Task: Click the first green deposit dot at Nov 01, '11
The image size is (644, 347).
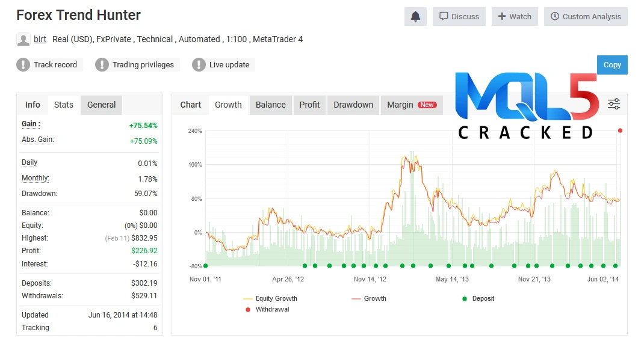Action: pos(206,266)
